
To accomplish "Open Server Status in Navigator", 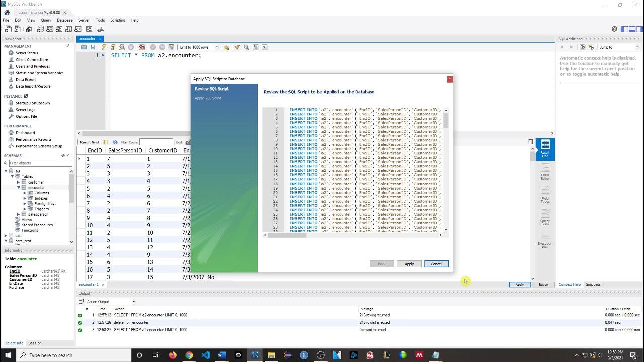I will [27, 53].
